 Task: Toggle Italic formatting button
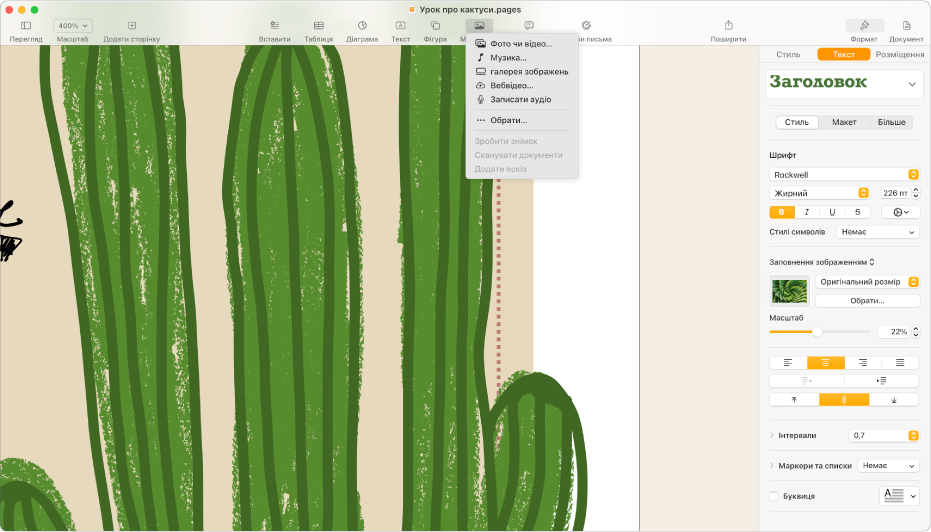pyautogui.click(x=806, y=212)
